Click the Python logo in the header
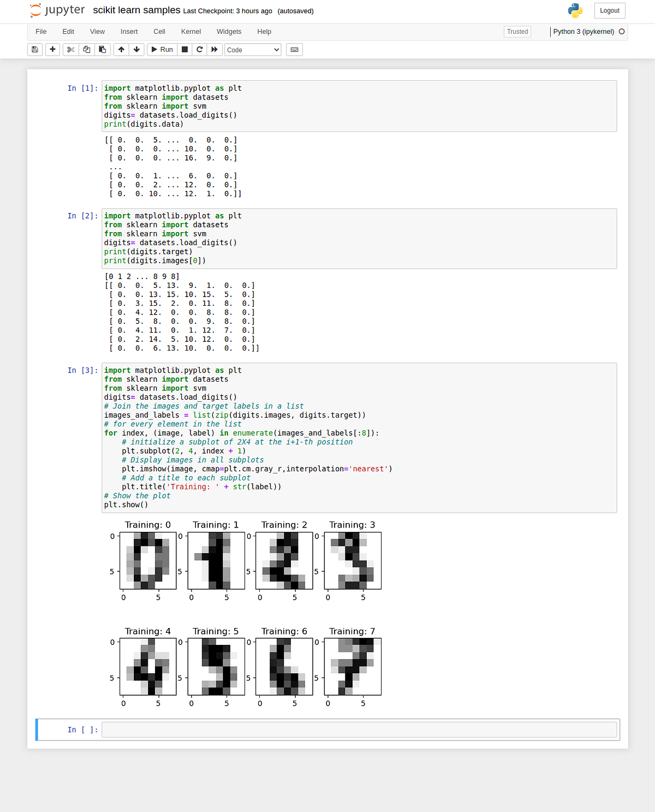This screenshot has width=655, height=812. pos(575,10)
